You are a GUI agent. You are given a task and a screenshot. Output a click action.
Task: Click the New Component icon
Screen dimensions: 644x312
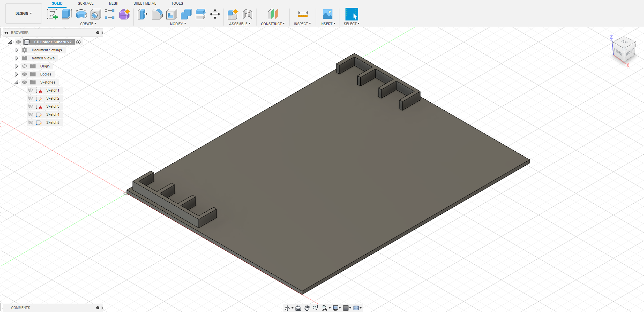[x=233, y=14]
